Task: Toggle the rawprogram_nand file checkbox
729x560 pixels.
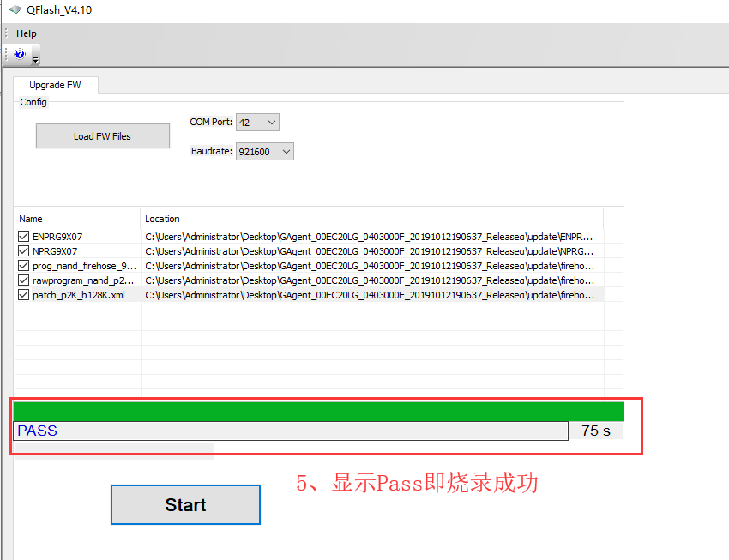Action: 24,280
